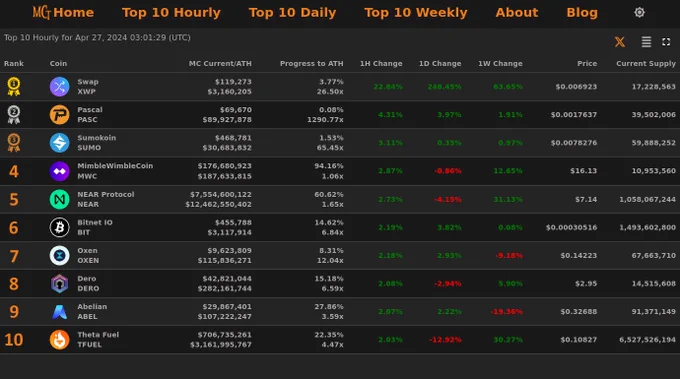Click the $2.95 Dero price
Viewport: 680px width, 379px height.
(586, 284)
